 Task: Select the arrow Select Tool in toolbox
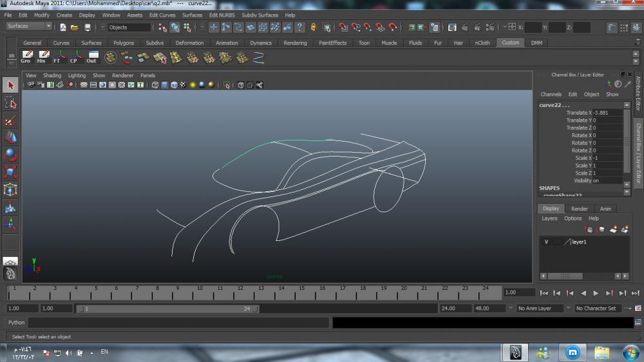[10, 85]
